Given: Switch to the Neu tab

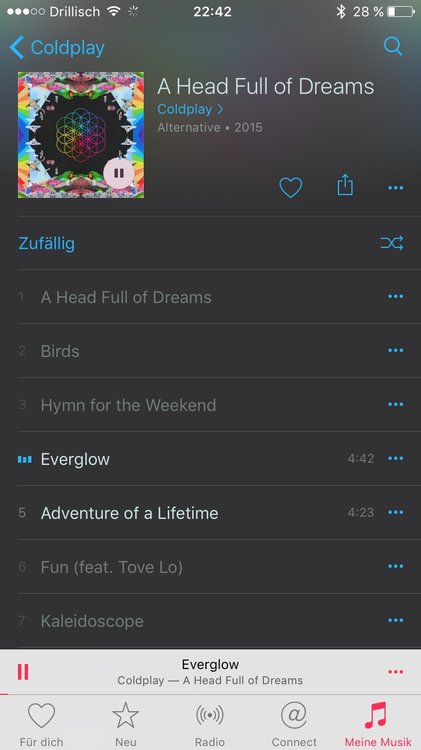Looking at the screenshot, I should pos(126,723).
